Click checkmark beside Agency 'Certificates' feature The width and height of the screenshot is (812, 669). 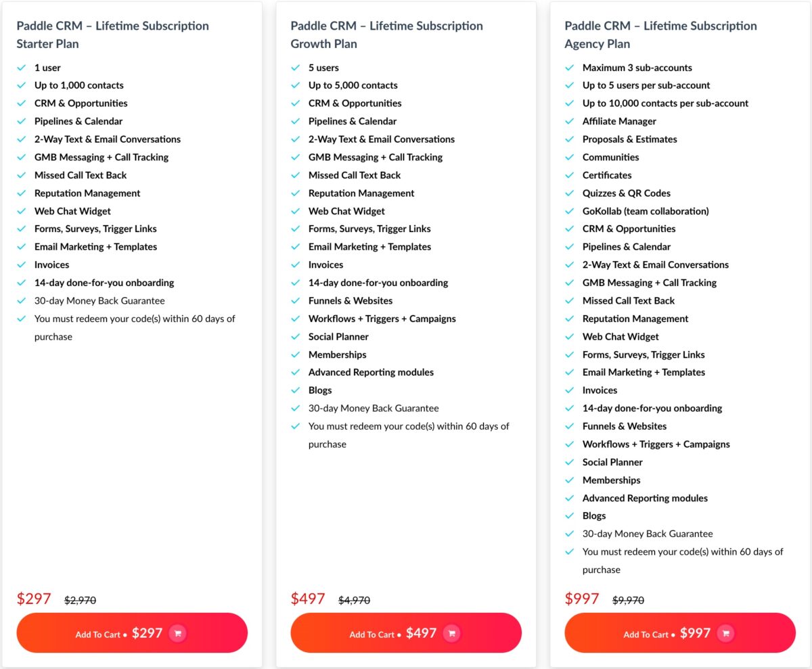click(x=570, y=175)
